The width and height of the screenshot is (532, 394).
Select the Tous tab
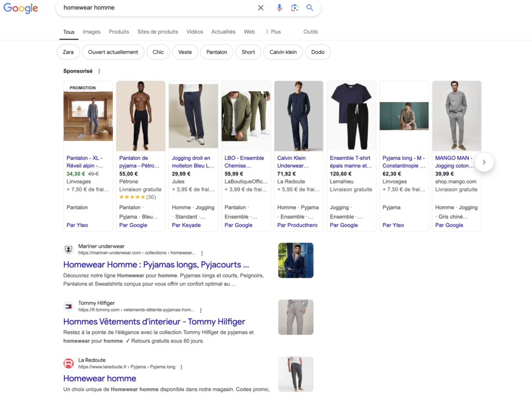pos(69,32)
